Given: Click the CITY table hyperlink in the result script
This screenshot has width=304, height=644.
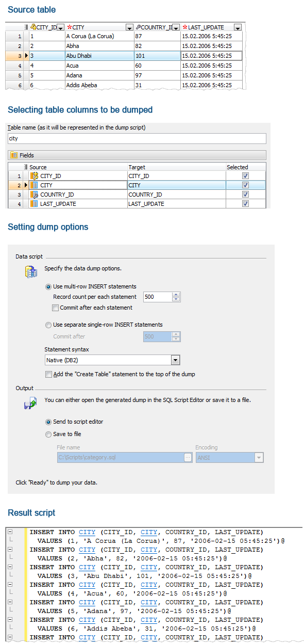Looking at the screenshot, I should pos(87,532).
